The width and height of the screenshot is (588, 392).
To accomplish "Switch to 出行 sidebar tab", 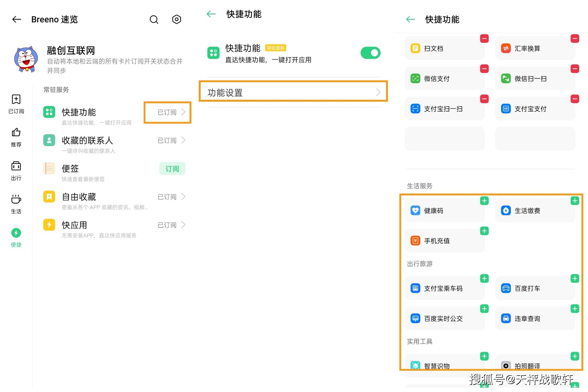I will 16,171.
